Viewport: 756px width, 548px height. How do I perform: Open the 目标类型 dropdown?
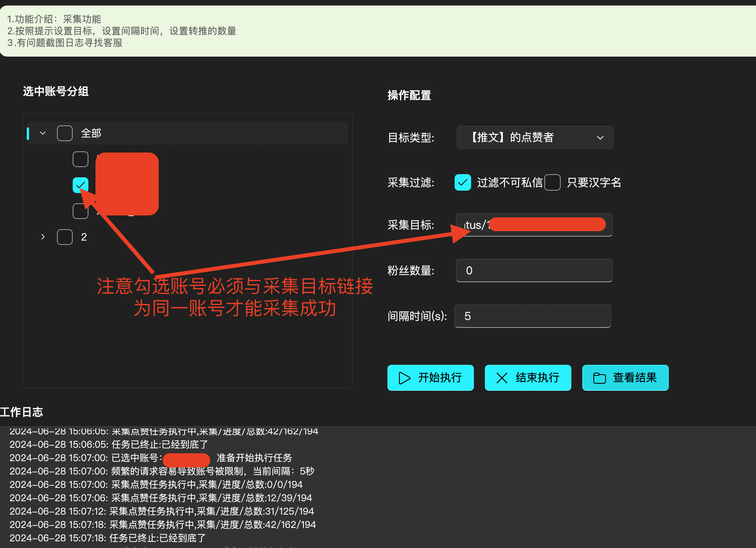coord(534,138)
